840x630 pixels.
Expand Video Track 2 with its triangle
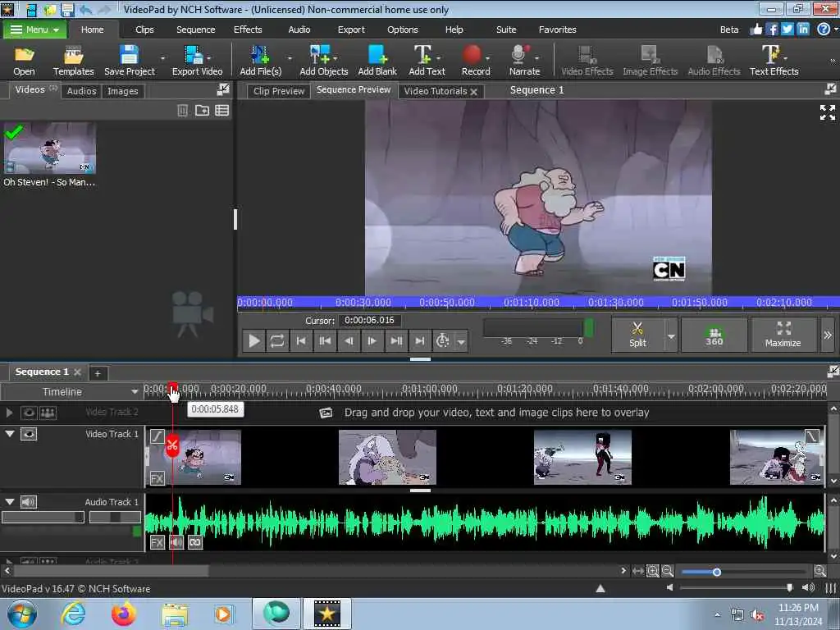[9, 413]
